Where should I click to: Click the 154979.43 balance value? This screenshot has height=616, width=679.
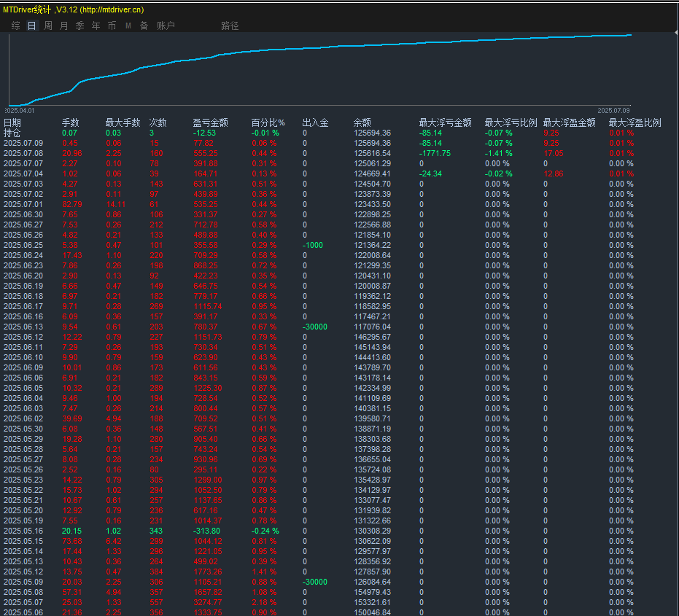[373, 592]
